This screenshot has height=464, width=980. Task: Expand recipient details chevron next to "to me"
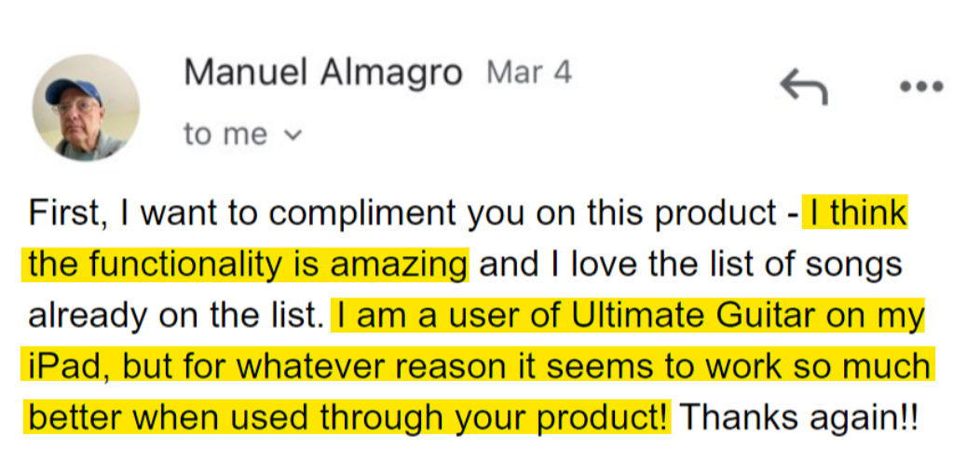[x=293, y=134]
